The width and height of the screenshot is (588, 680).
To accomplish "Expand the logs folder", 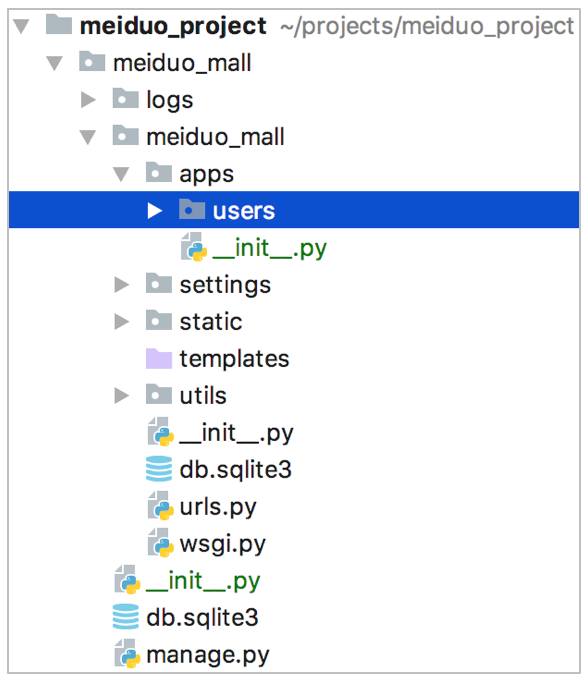I will (x=88, y=100).
